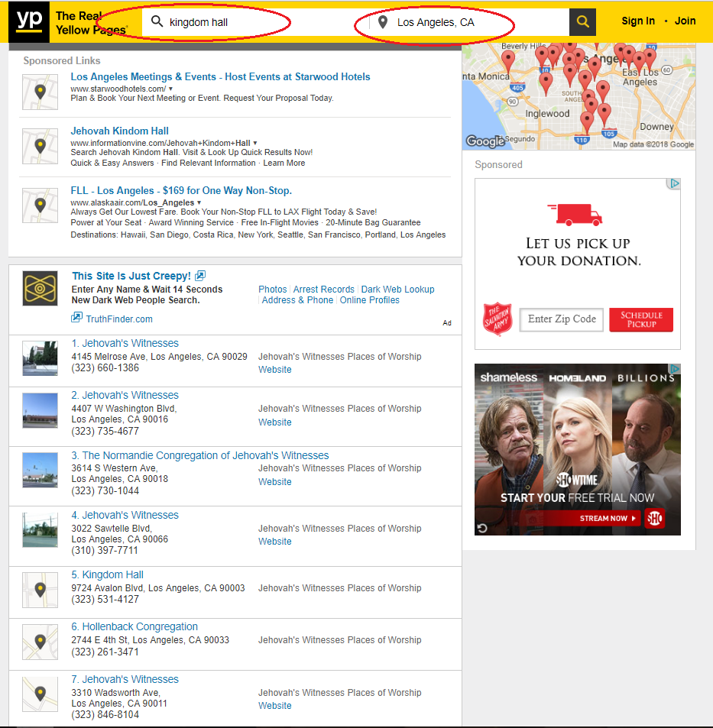Click the external link icon after 'This Site Is Just Creepy!'

click(x=200, y=276)
